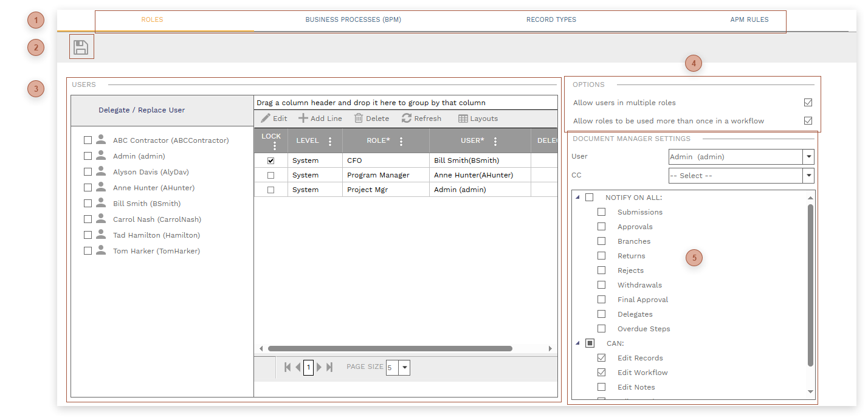Screen dimensions: 868x420
Task: Check the Submissions notification option
Action: 602,212
